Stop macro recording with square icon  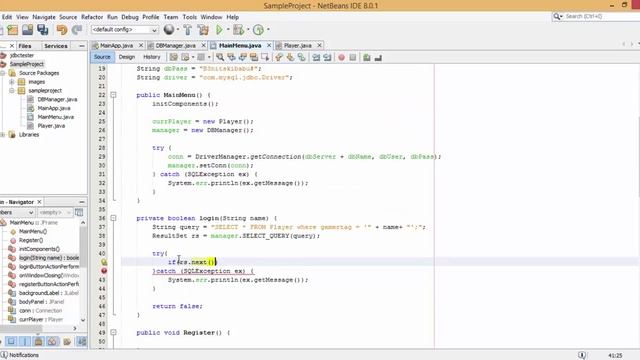point(353,58)
